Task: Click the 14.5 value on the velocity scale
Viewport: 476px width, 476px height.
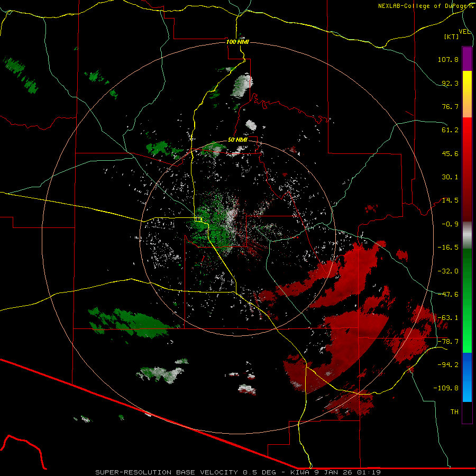Action: 450,200
